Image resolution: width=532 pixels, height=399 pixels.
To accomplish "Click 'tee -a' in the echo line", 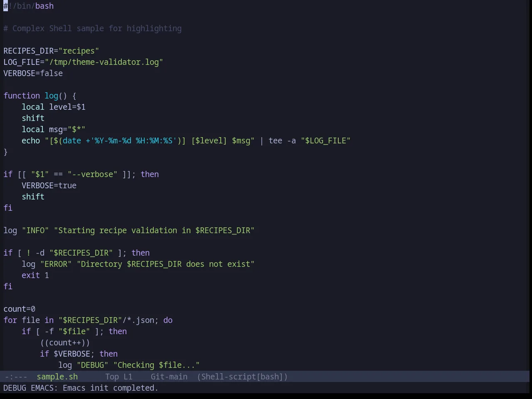I will point(282,140).
